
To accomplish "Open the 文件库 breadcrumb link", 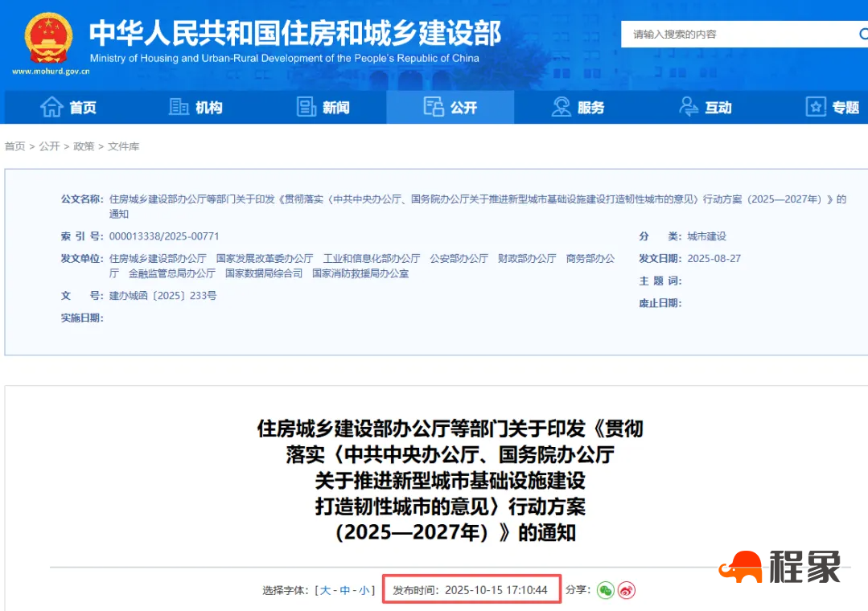I will click(x=125, y=146).
